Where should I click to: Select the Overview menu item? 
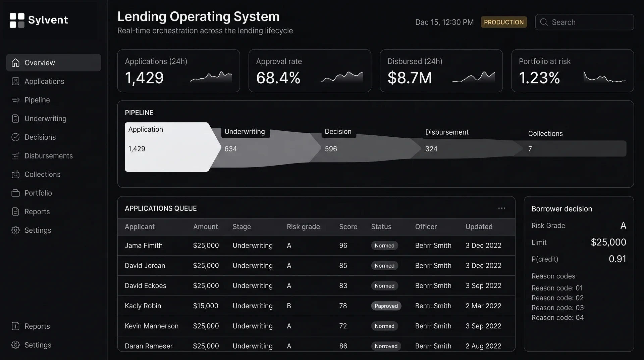54,62
